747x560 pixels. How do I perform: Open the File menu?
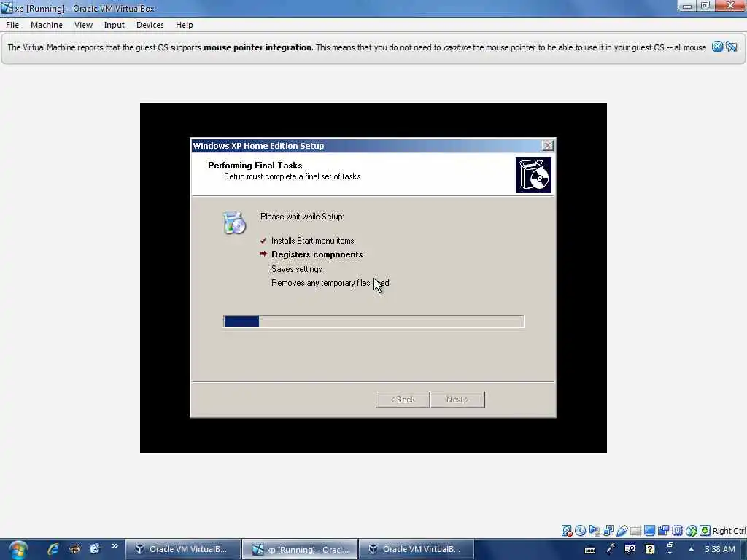coord(12,25)
